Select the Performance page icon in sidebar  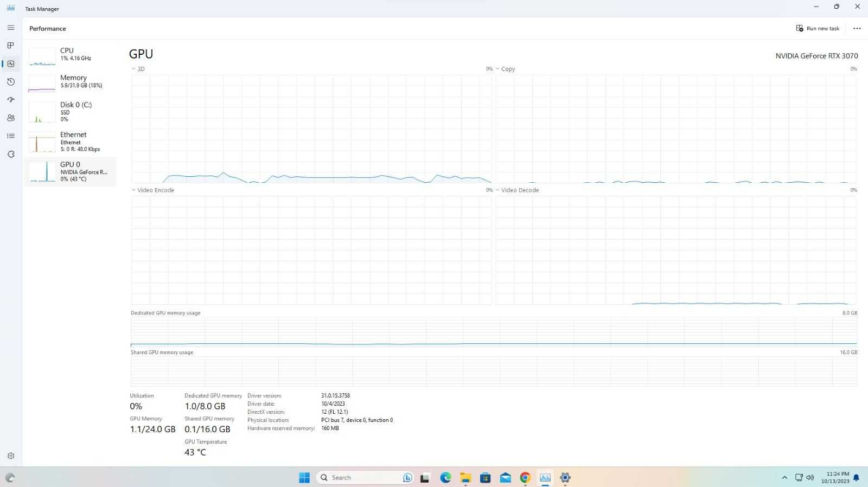(x=11, y=63)
